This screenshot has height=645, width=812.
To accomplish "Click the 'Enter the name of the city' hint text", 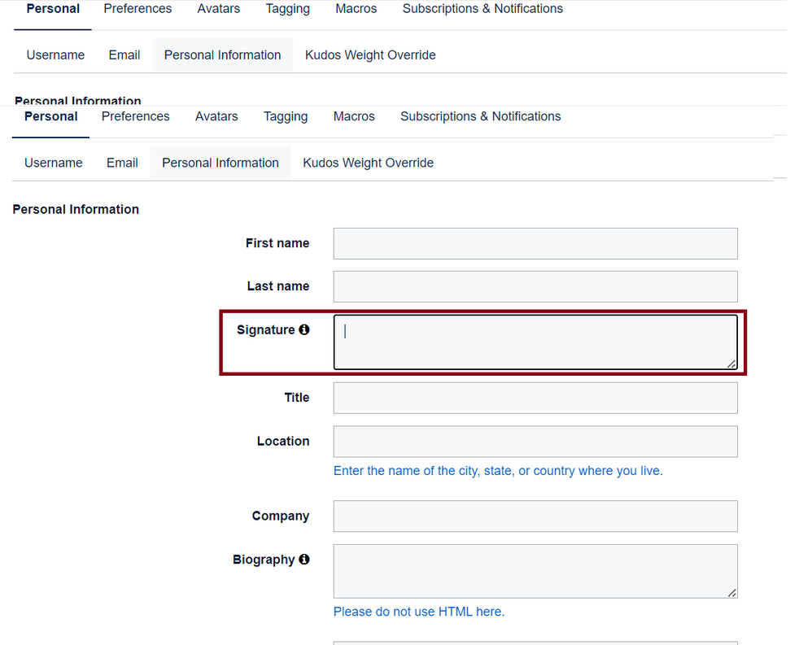I will point(498,471).
